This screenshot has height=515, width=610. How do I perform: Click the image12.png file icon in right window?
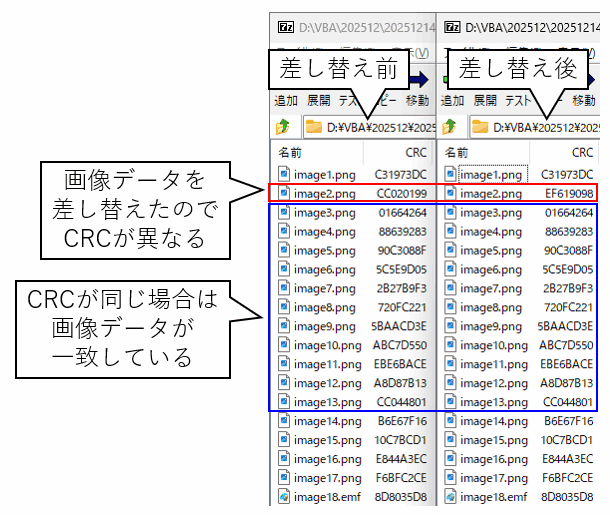coord(450,383)
